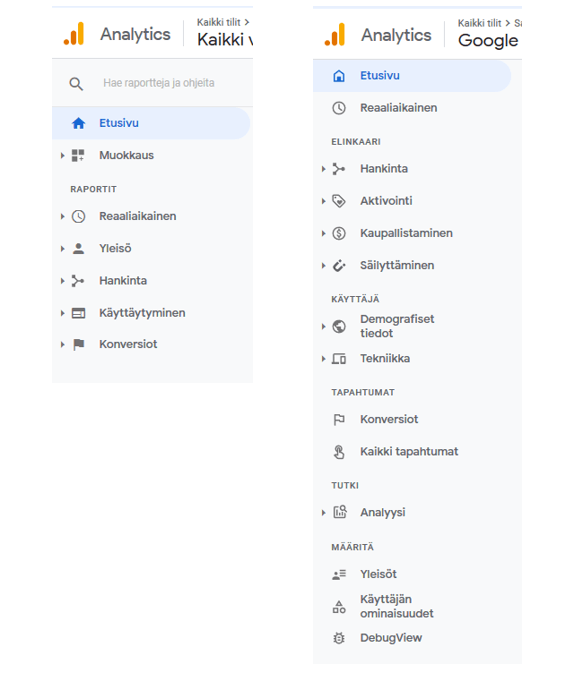Screen dimensions: 580x673
Task: Click Kaikki tilit breadcrumb in left panel
Action: tap(219, 22)
